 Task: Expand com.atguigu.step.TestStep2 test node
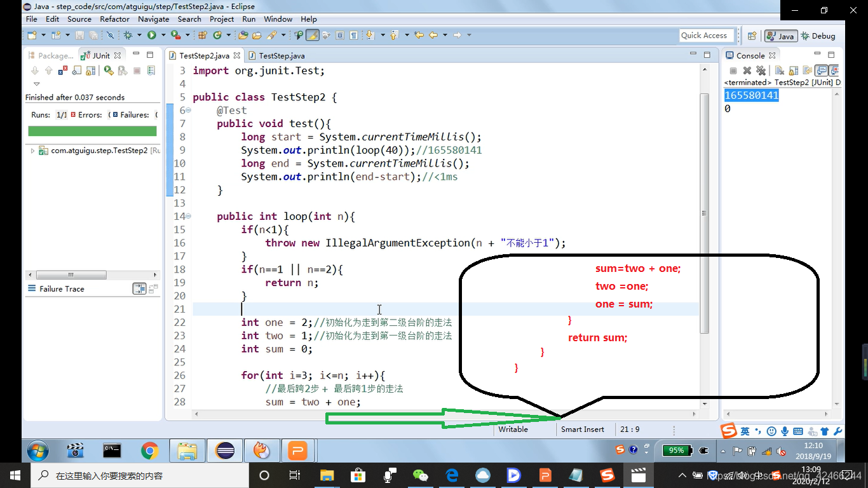click(32, 151)
